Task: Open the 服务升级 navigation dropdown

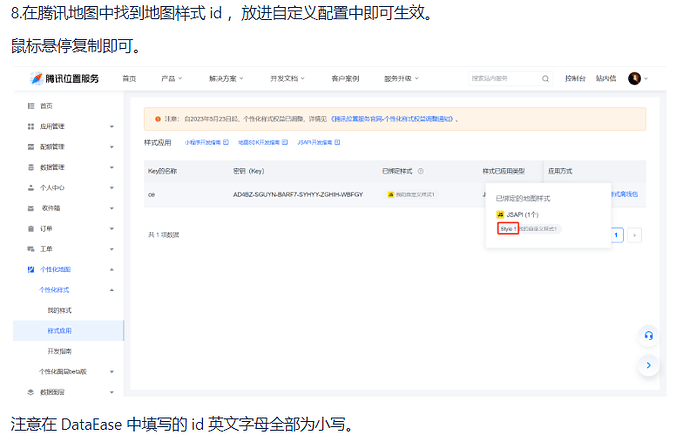Action: [401, 79]
